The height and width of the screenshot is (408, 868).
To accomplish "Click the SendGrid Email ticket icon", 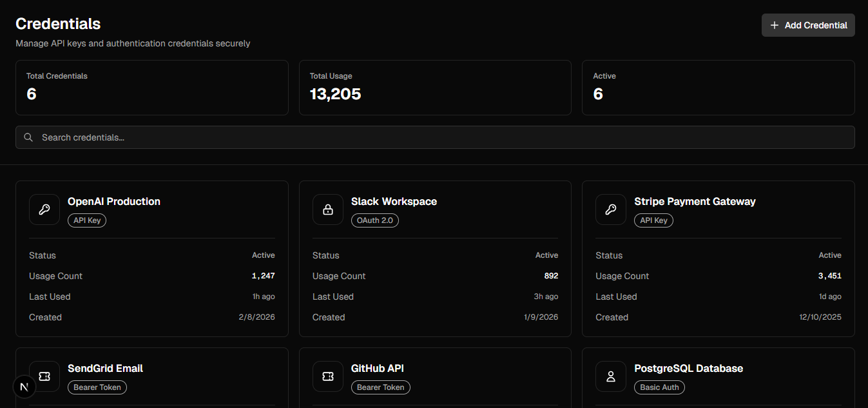I will (x=44, y=376).
